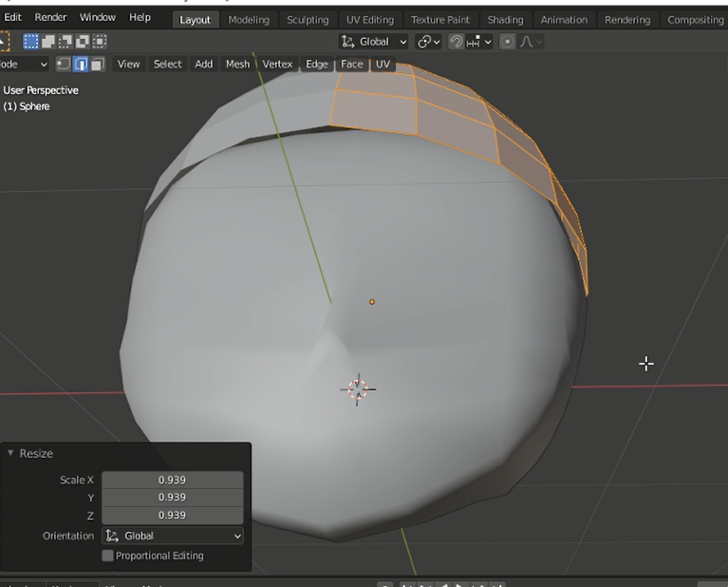Choose the Intersect selection mode icon
This screenshot has width=728, height=587.
pyautogui.click(x=100, y=42)
